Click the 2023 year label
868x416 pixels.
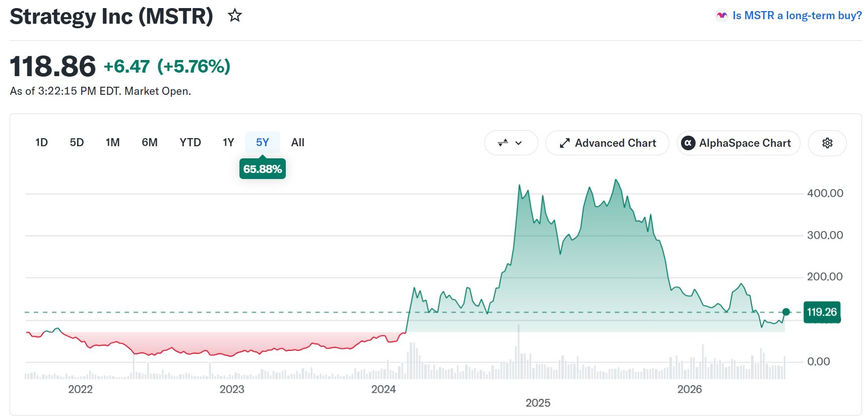click(232, 389)
